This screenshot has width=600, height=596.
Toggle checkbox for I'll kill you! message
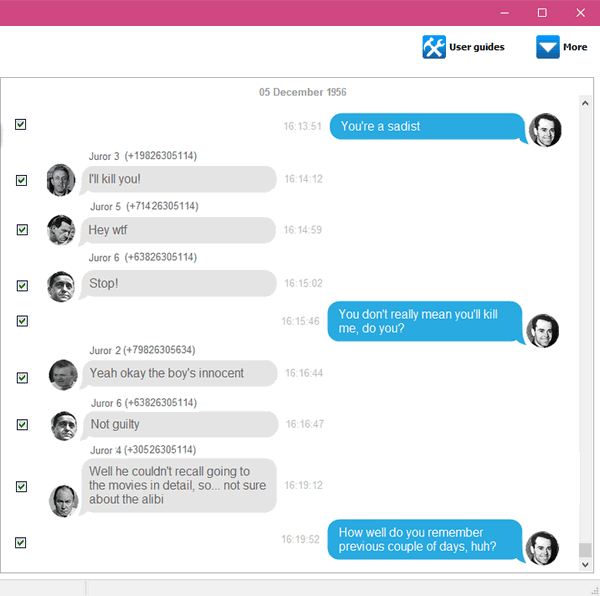click(21, 180)
